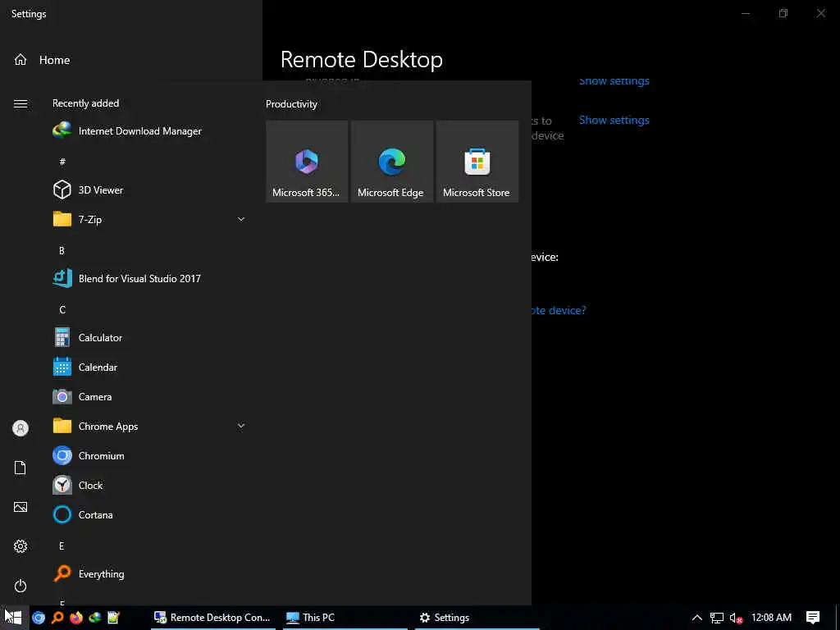840x630 pixels.
Task: Open Settings gear in Start sidebar
Action: [21, 546]
